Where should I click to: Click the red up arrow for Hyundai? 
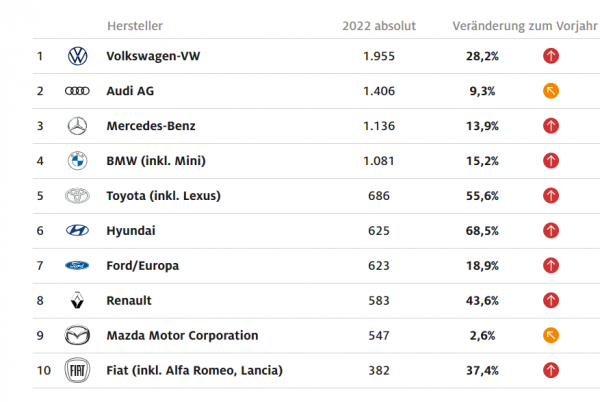pyautogui.click(x=551, y=231)
